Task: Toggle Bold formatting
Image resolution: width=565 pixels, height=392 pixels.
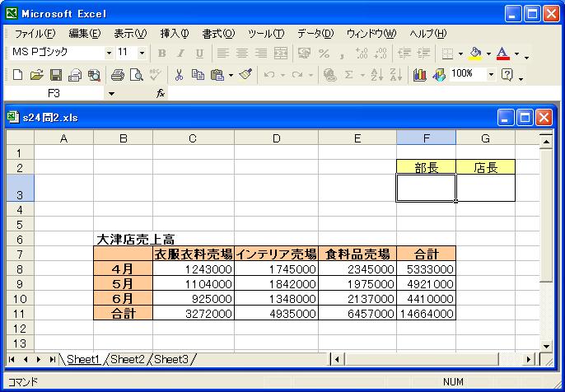Action: 161,54
